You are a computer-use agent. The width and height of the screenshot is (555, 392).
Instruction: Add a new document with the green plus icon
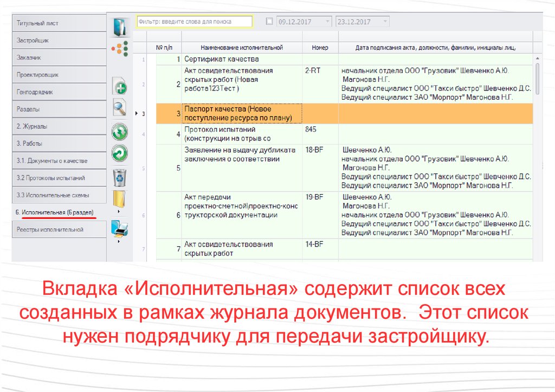(119, 87)
